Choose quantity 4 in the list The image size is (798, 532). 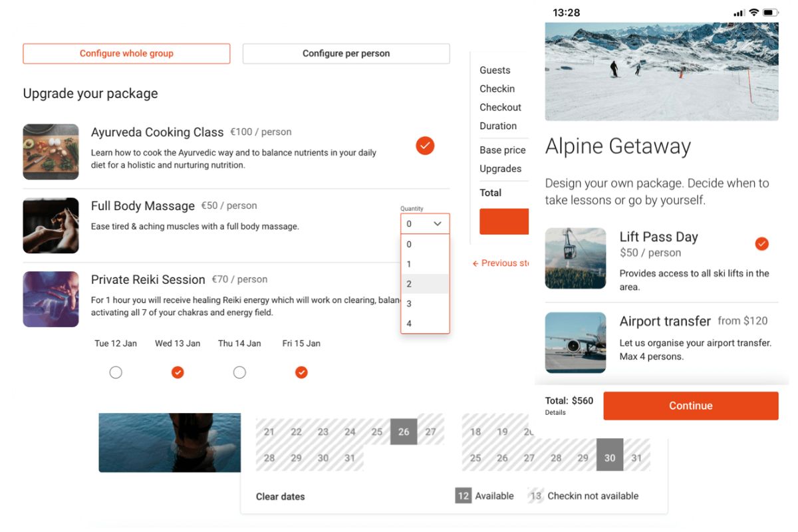[425, 323]
